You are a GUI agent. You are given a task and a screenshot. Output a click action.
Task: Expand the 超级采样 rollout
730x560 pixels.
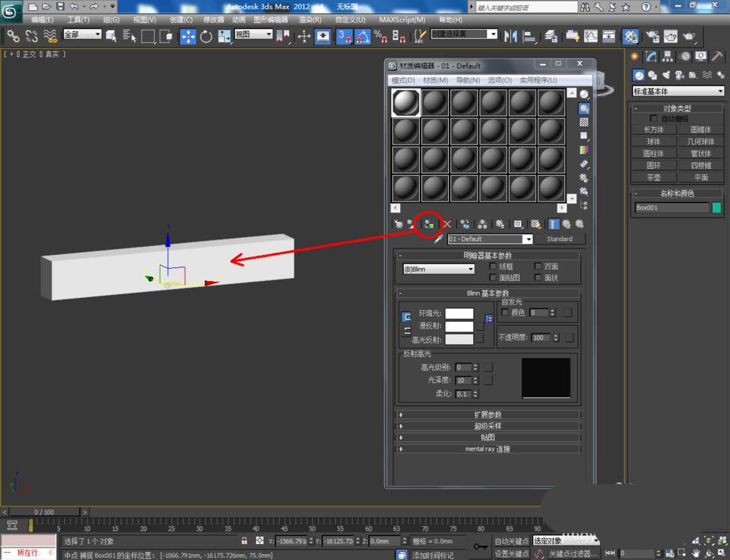[x=488, y=426]
